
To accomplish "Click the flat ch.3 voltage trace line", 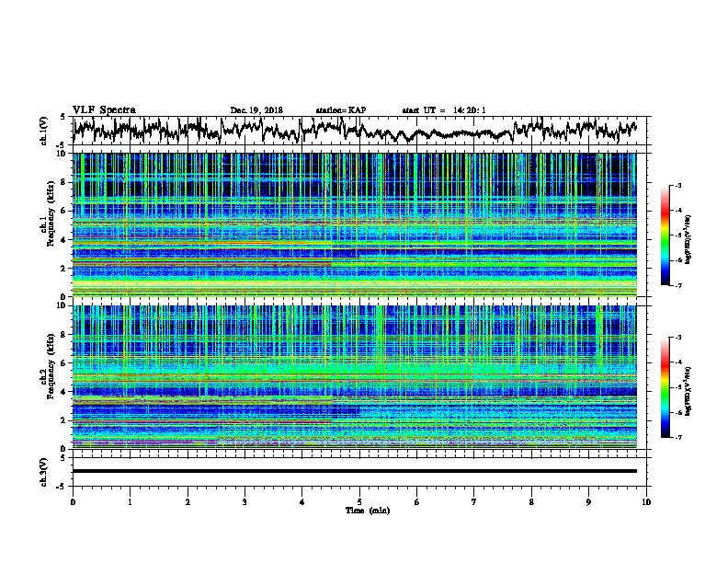I will pos(354,471).
